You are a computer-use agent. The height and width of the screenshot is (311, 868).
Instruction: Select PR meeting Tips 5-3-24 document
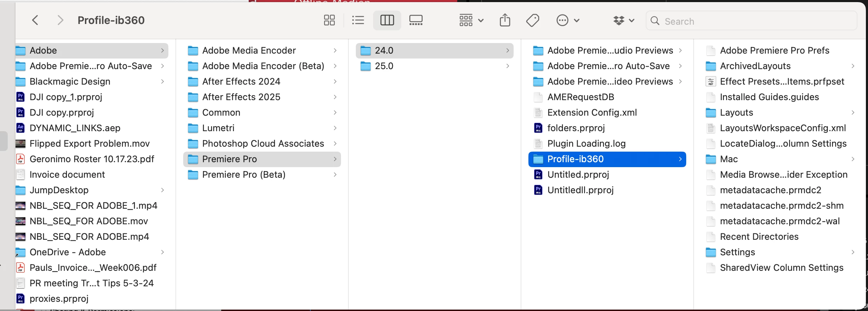pos(92,283)
